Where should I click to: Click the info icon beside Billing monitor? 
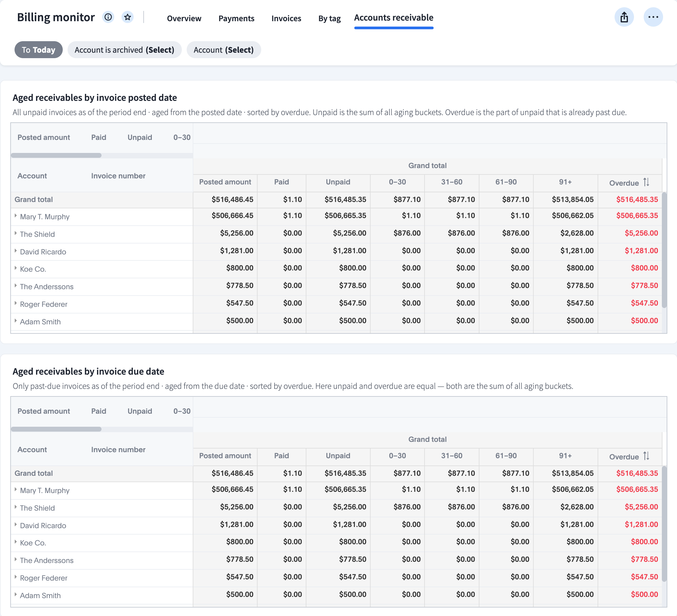108,17
